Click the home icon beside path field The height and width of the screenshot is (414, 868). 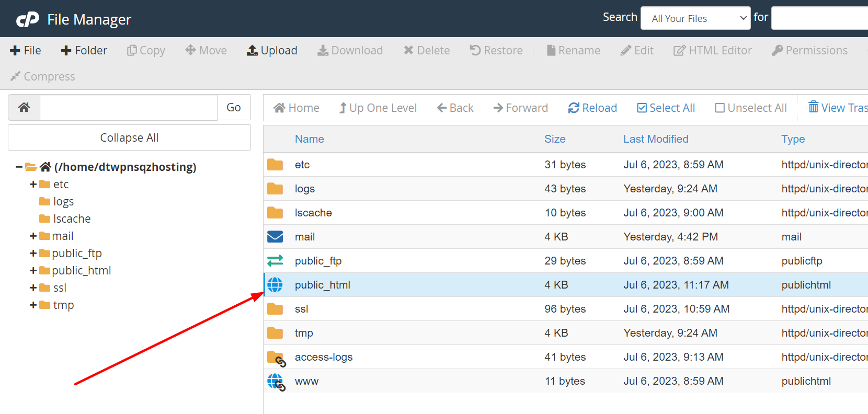tap(24, 107)
